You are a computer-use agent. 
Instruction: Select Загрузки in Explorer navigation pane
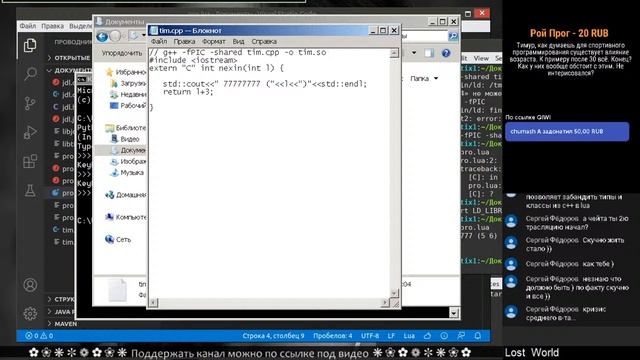click(x=128, y=83)
